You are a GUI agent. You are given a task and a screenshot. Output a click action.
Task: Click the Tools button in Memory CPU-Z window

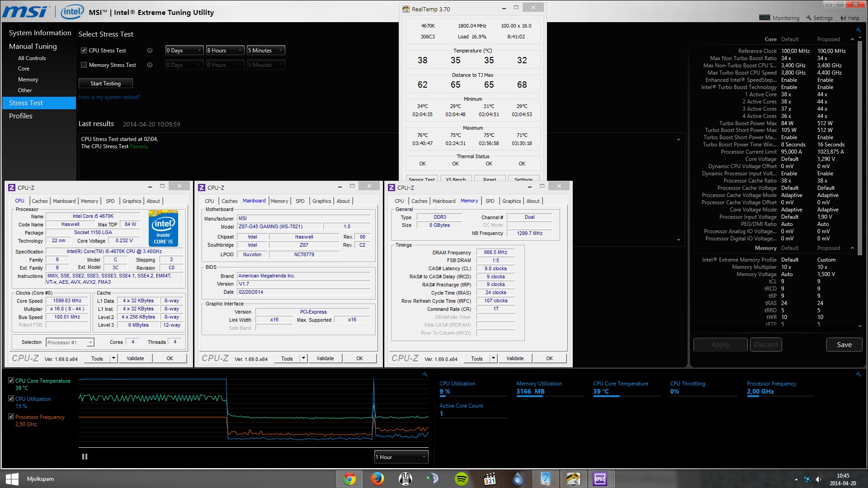pyautogui.click(x=477, y=358)
